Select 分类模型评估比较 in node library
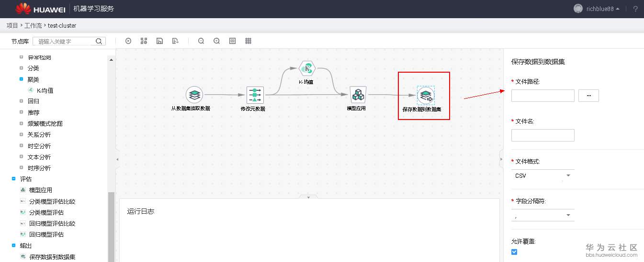Screen dimensions: 644x262 click(x=52, y=201)
